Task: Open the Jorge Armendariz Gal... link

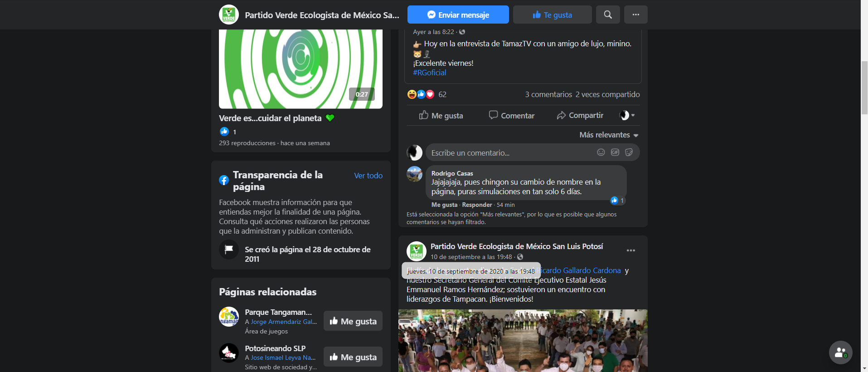Action: pos(284,322)
